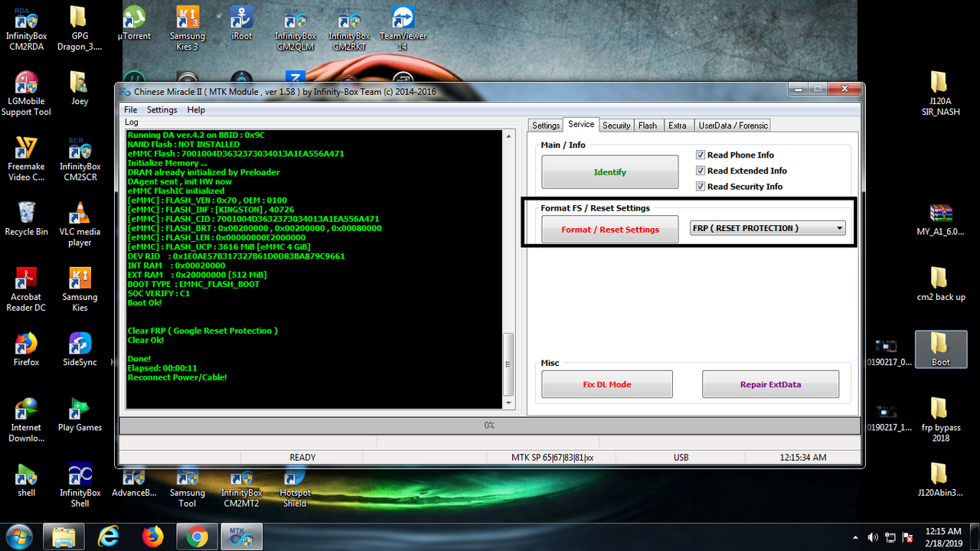Click the 0% progress bar
Image resolution: width=980 pixels, height=551 pixels.
[489, 425]
